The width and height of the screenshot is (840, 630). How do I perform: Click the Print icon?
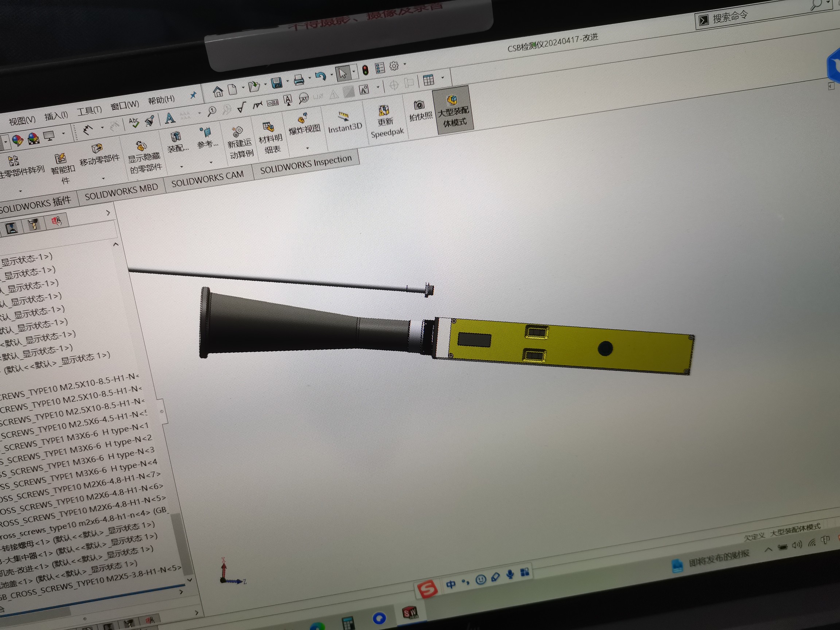pyautogui.click(x=299, y=80)
